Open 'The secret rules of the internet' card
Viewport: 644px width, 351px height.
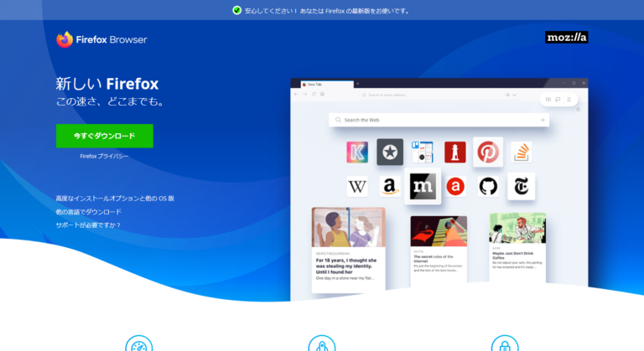point(439,249)
